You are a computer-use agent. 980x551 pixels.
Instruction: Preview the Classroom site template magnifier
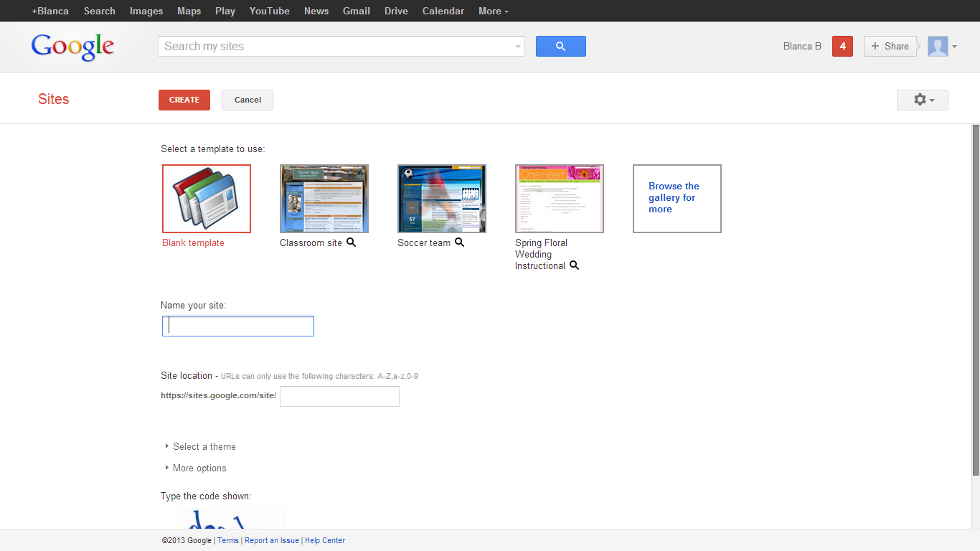[351, 242]
